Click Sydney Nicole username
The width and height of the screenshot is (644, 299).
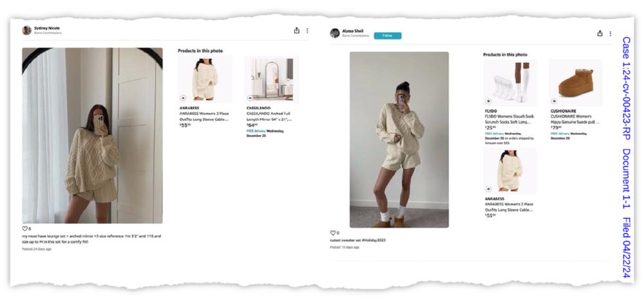47,28
